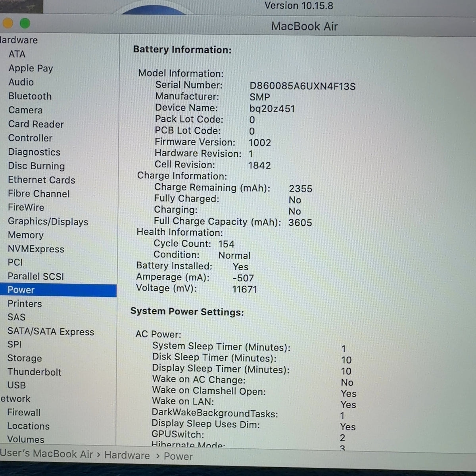Select Disc Burning entry

click(x=36, y=166)
